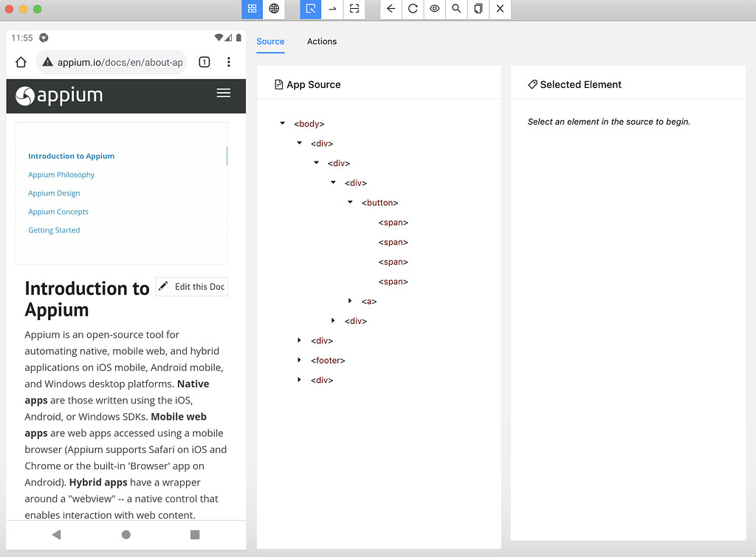Expand the footer element node
The height and width of the screenshot is (557, 756).
click(299, 360)
